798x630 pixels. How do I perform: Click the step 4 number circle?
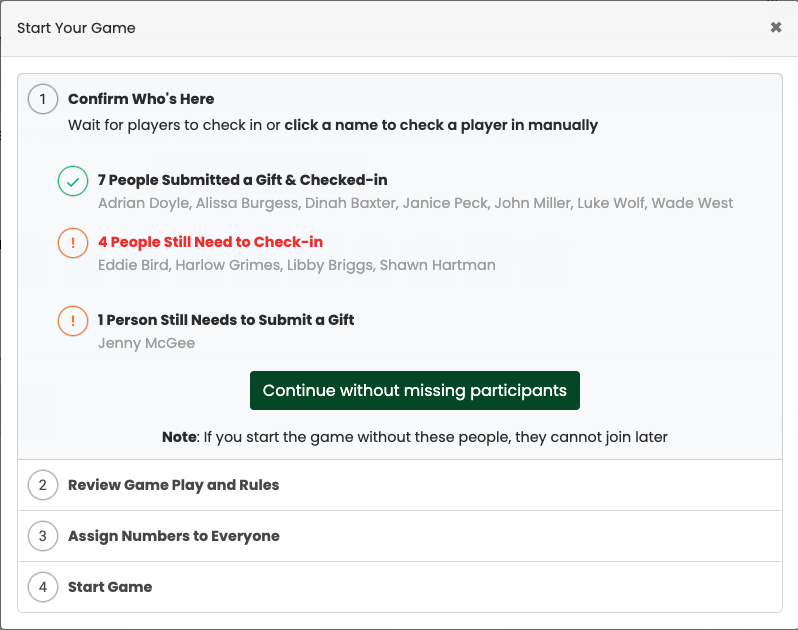43,587
